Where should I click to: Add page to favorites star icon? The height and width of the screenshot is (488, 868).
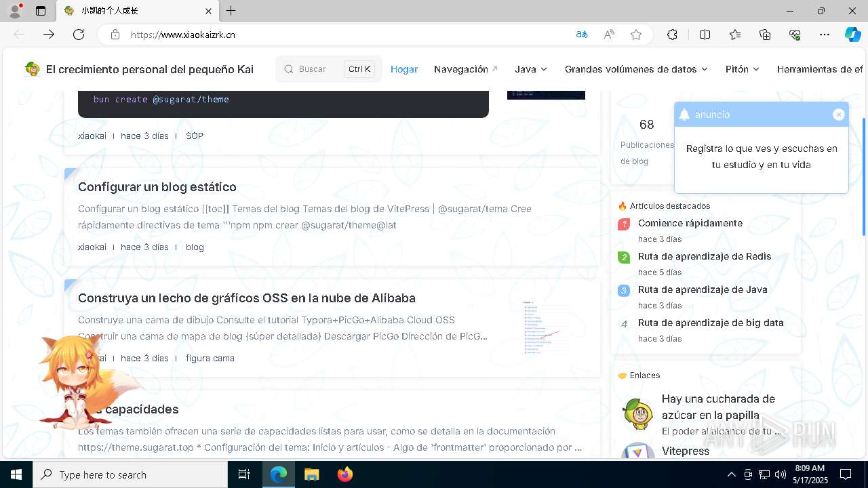[636, 35]
